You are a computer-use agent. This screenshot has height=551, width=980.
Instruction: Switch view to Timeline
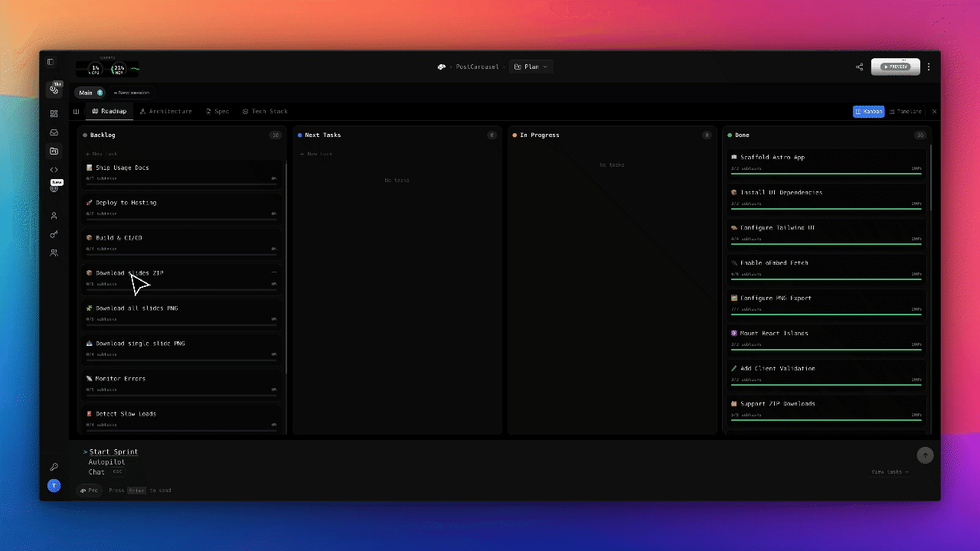(x=906, y=112)
